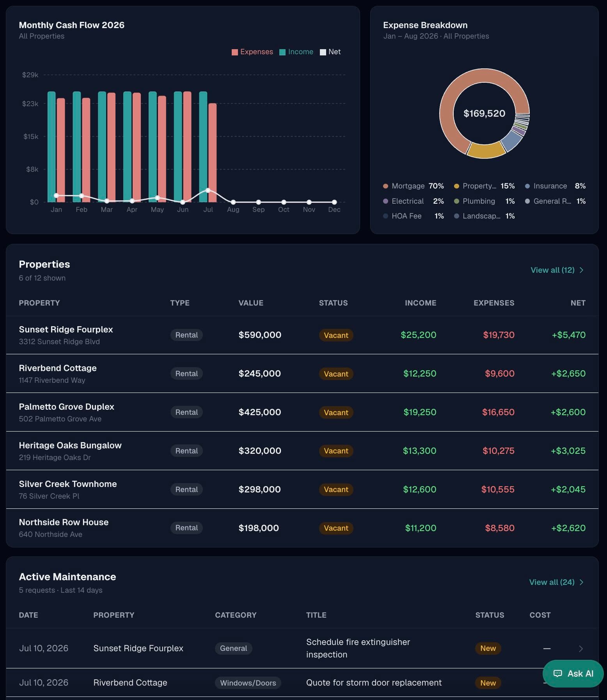Sort by VALUE column header
Screen dimensions: 607x700
pyautogui.click(x=251, y=303)
